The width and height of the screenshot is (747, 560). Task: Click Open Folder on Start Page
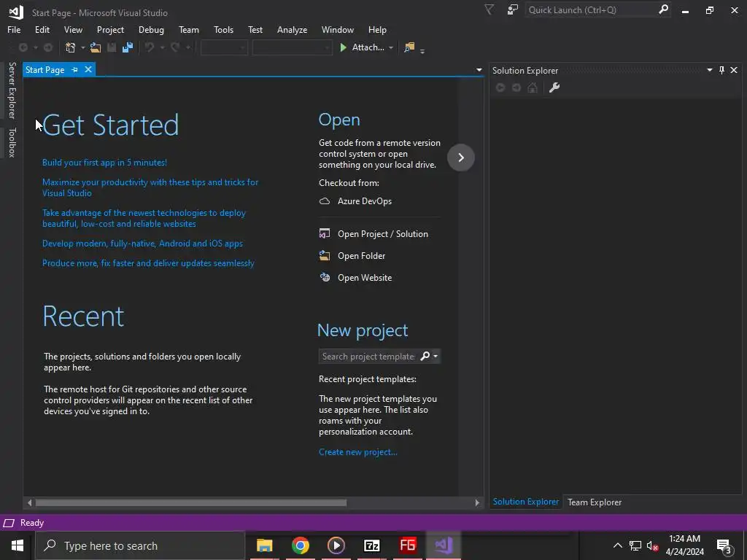click(352, 256)
